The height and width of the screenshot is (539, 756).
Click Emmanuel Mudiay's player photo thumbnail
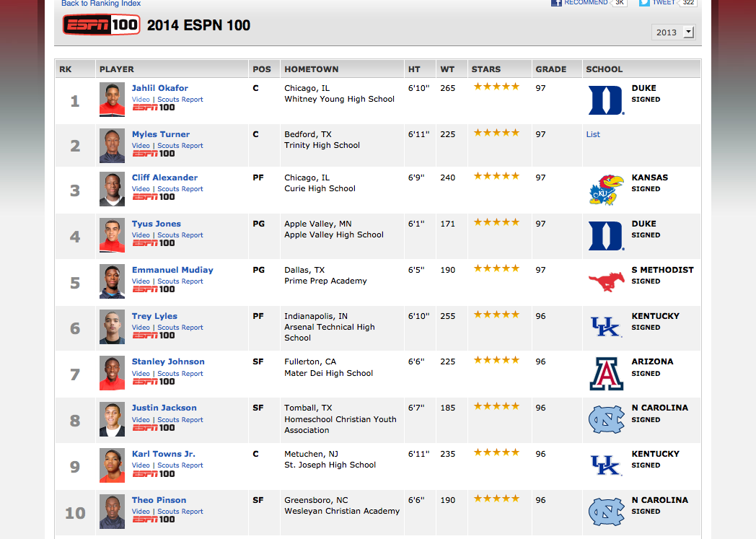coord(112,281)
